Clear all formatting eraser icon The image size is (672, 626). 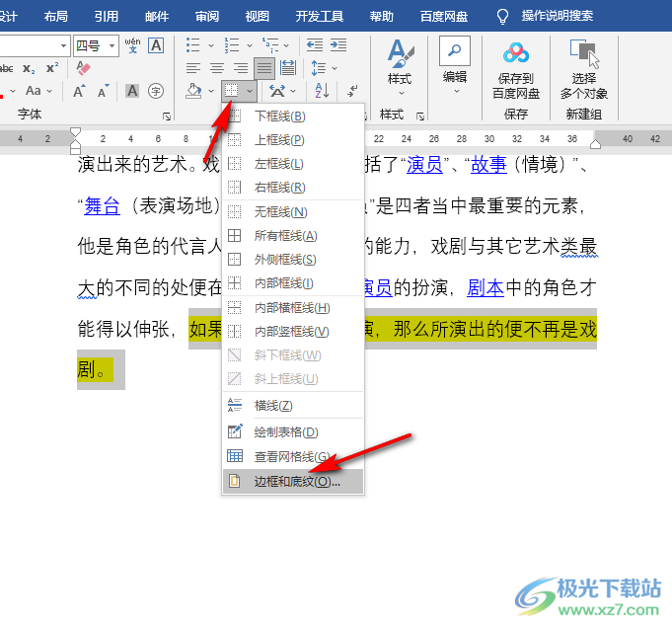pos(83,68)
